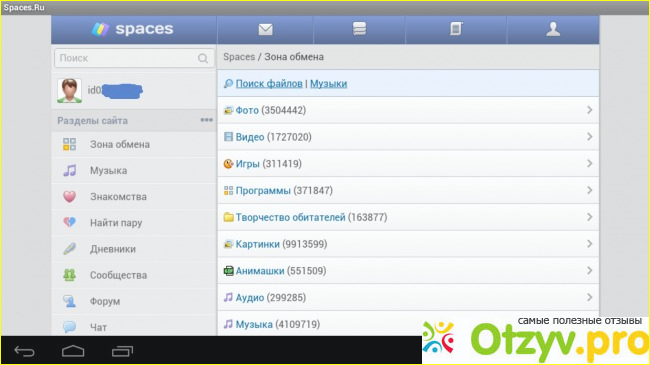Open the journal page icon in header

click(456, 29)
